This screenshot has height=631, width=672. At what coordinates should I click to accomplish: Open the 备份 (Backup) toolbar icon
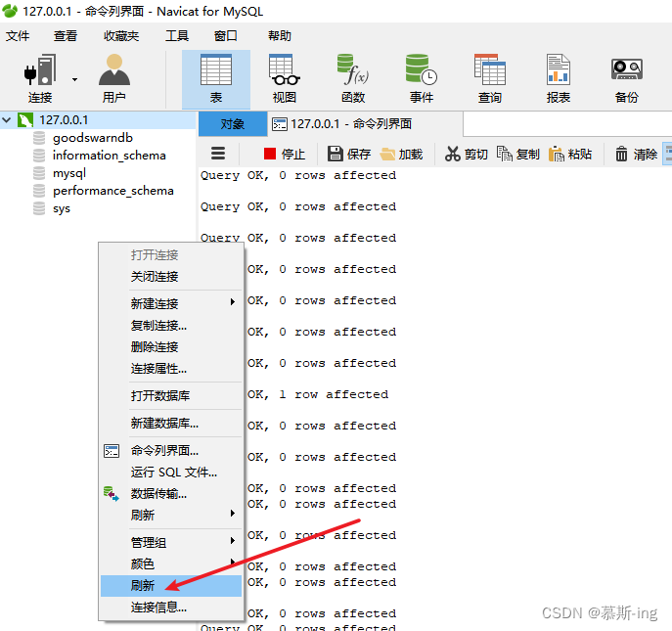click(x=627, y=79)
